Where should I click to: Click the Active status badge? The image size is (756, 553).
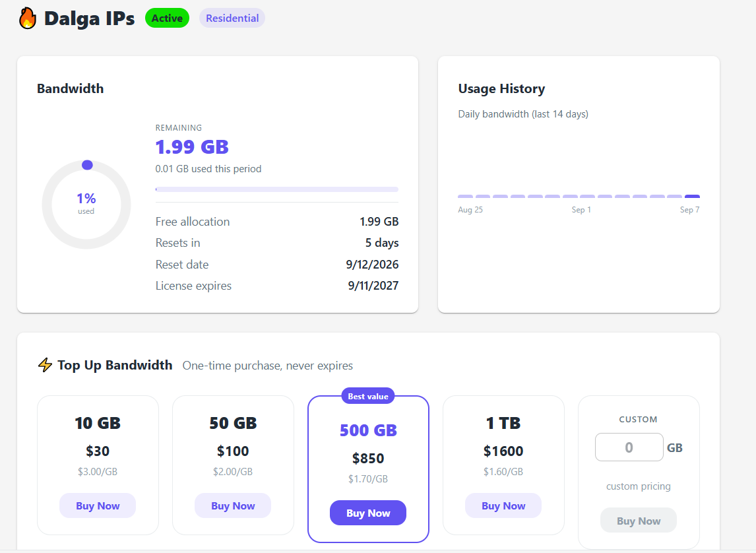point(167,18)
